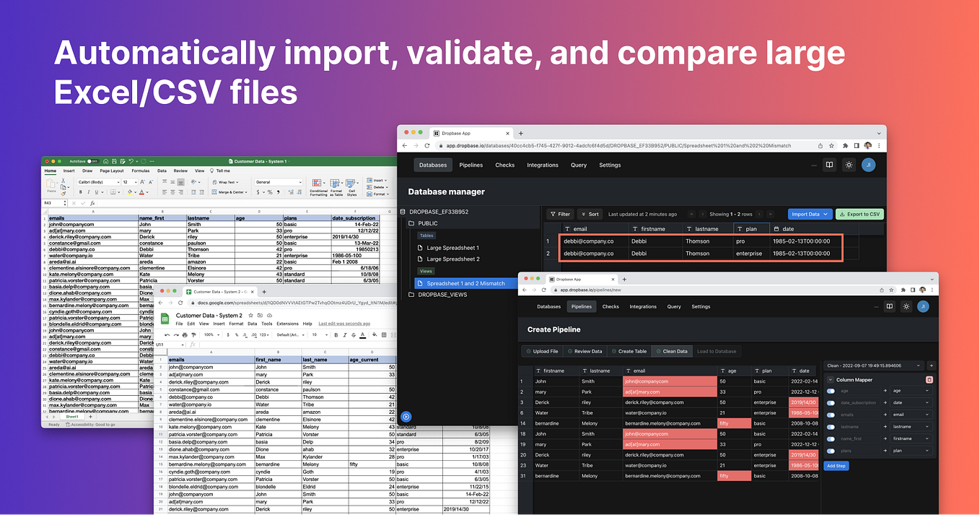The width and height of the screenshot is (980, 515).
Task: Turn off the emails column mapping toggle
Action: 831,415
